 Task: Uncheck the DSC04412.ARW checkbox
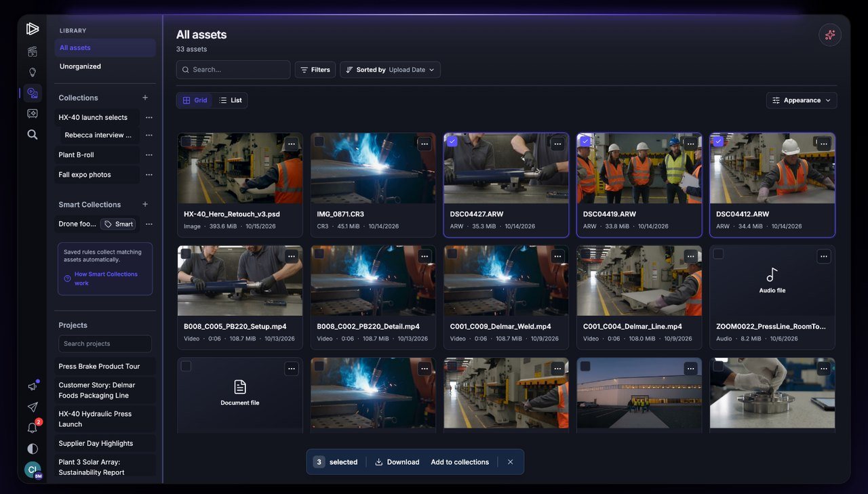pos(718,141)
